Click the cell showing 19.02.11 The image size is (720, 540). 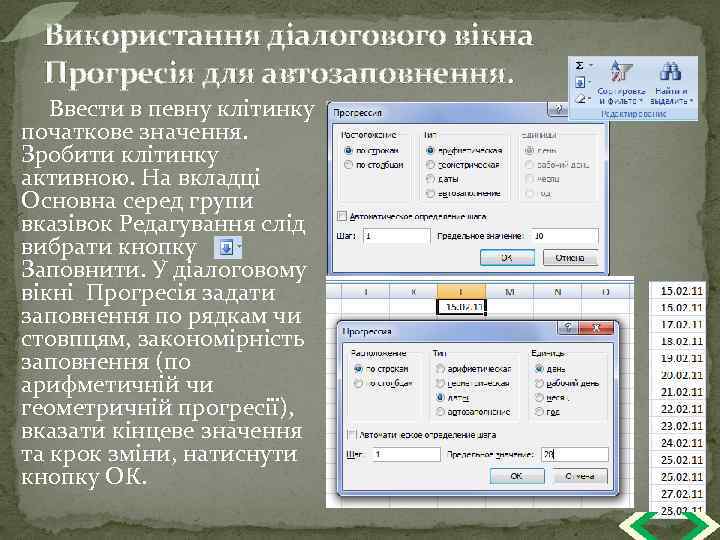[677, 359]
